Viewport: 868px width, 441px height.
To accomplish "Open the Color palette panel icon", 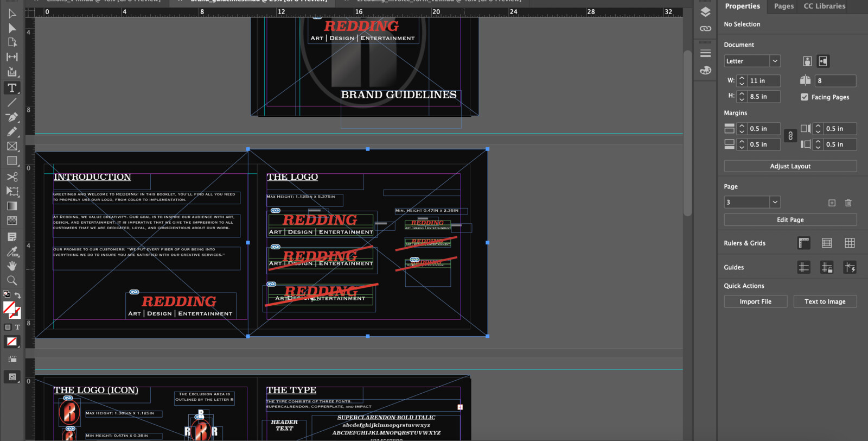I will (705, 70).
